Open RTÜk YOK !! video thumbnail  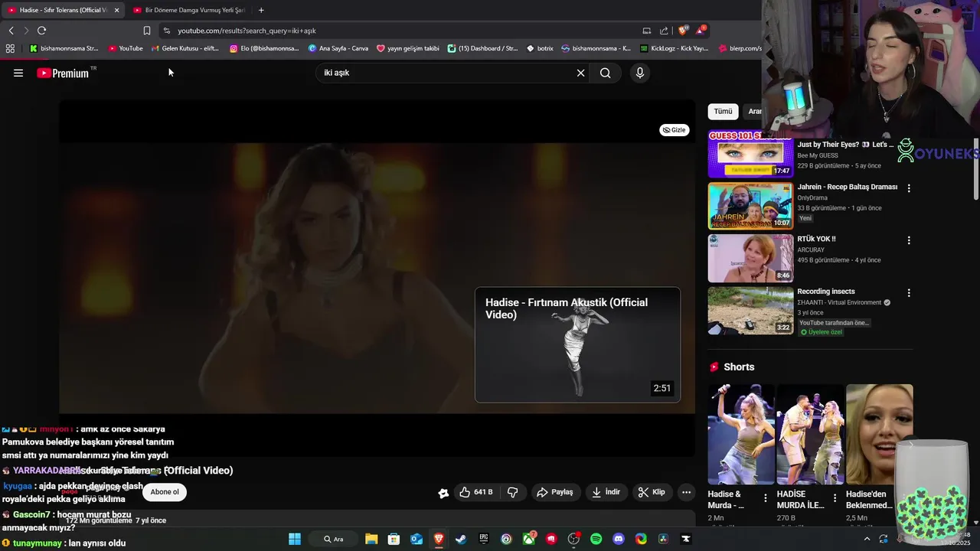[x=750, y=258]
